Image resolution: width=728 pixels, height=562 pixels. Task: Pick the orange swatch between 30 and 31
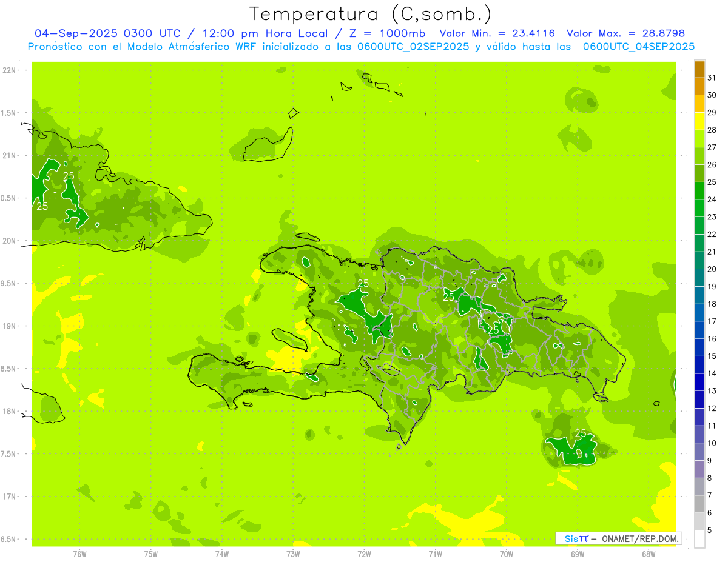(699, 87)
